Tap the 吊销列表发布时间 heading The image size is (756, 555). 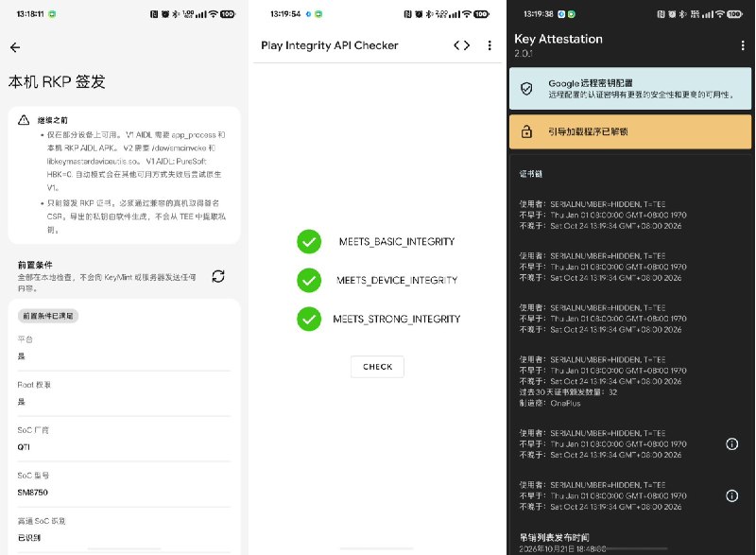(554, 537)
